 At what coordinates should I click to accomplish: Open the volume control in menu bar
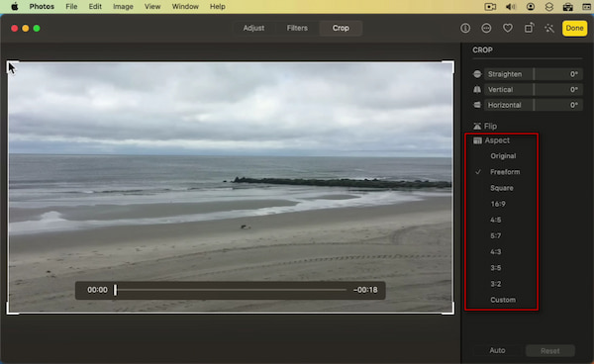pos(511,7)
